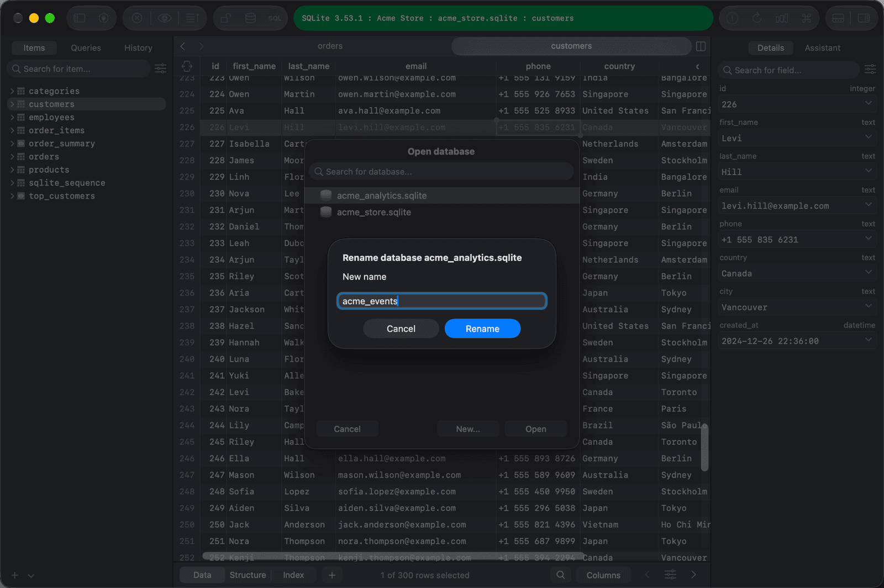
Task: Toggle the left sidebar toolbar icon
Action: [80, 18]
